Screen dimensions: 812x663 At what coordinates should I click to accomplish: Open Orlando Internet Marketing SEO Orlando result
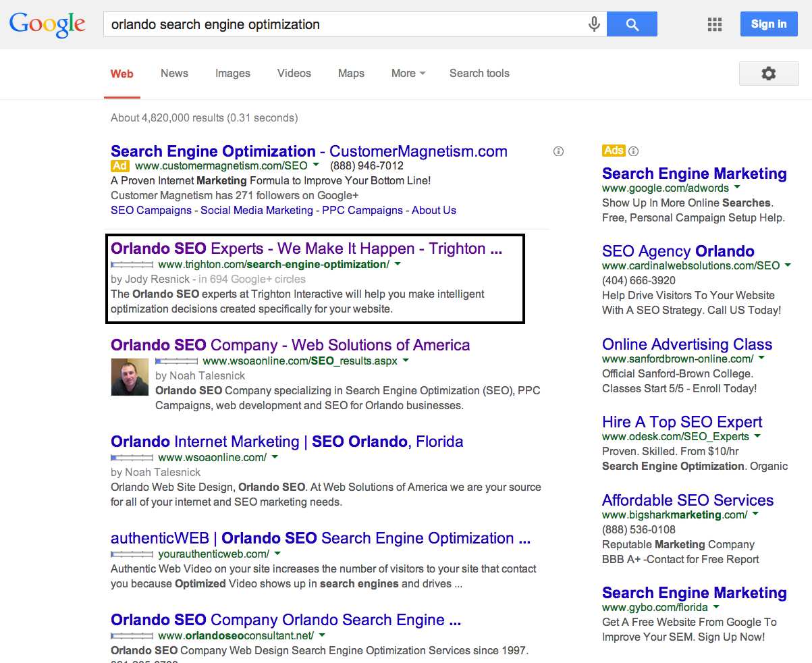[x=287, y=442]
